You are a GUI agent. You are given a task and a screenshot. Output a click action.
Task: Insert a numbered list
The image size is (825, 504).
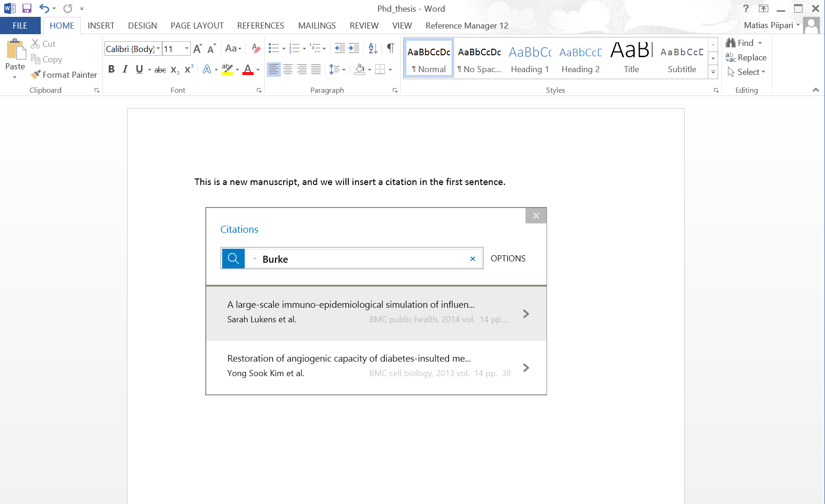[294, 48]
